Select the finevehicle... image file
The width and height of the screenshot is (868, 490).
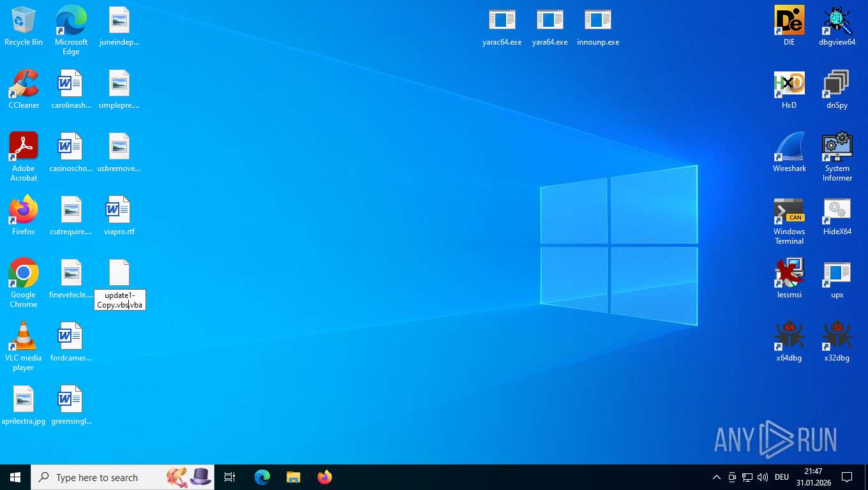(71, 279)
